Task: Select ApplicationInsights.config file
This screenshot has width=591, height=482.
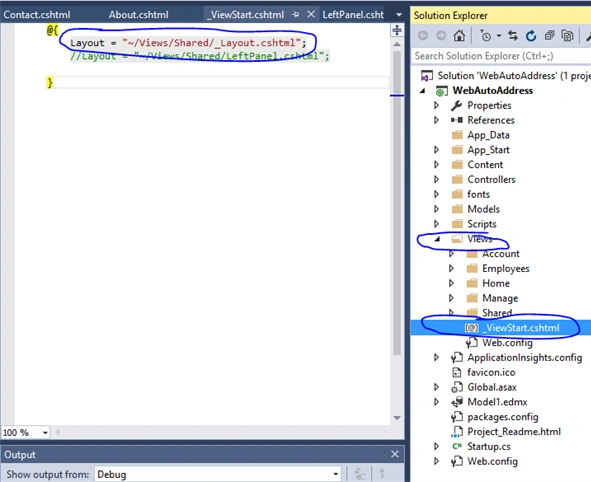Action: [x=524, y=357]
